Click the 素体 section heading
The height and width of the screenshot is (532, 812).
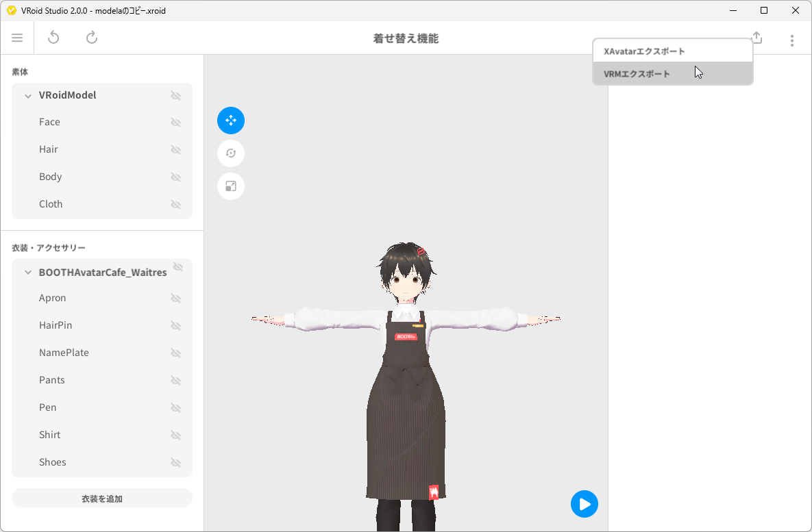(20, 72)
